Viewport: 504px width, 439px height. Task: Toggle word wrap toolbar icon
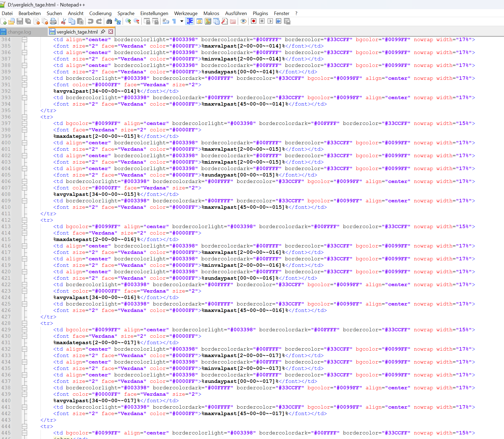[166, 21]
